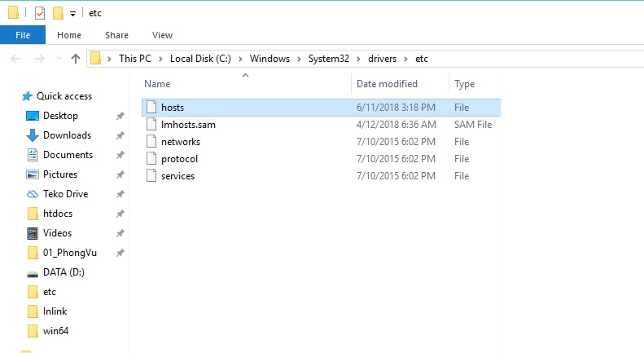Sort files by Date modified column
The image size is (644, 353).
387,84
